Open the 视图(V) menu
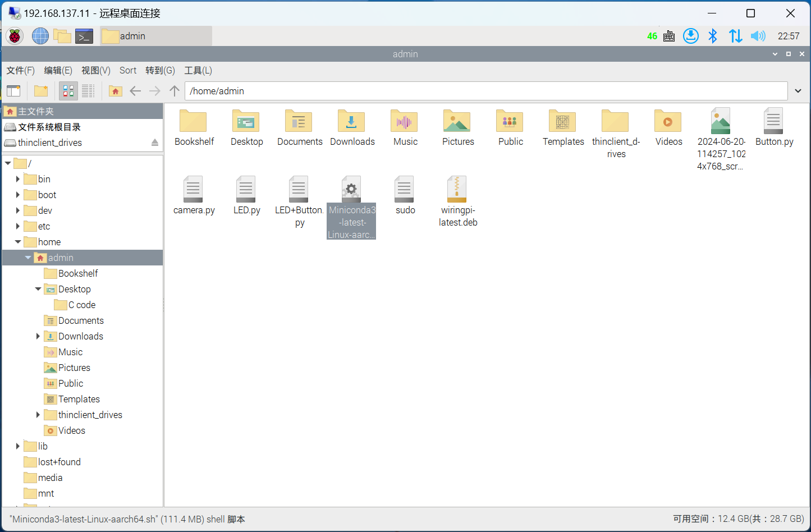 (96, 70)
